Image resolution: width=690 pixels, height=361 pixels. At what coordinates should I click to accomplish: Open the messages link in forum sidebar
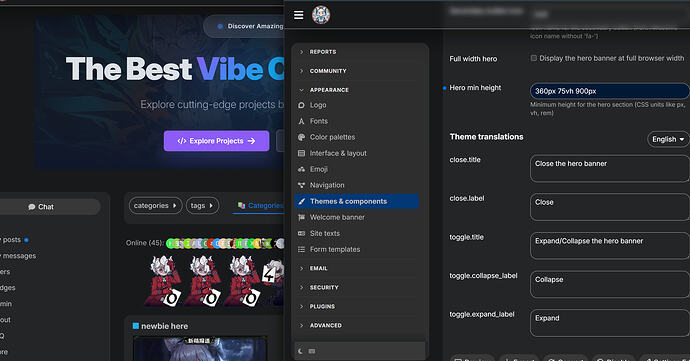(x=18, y=256)
